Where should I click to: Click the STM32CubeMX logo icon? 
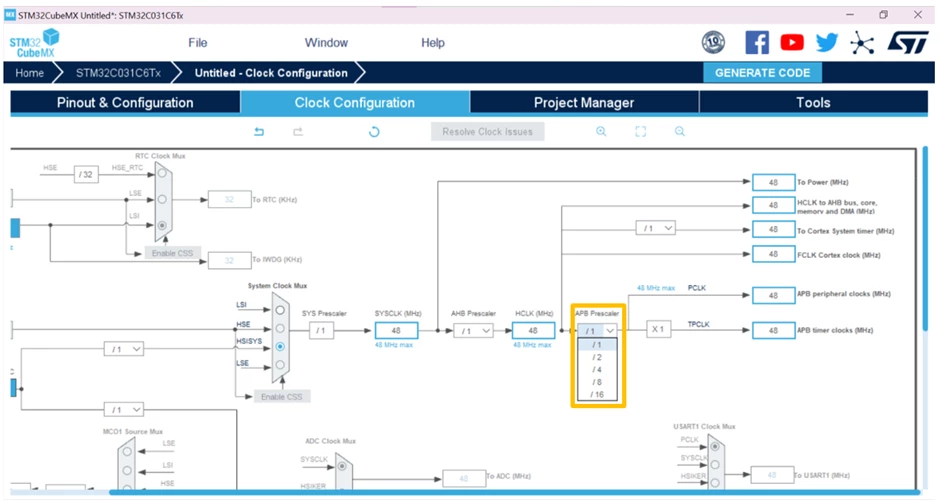point(34,43)
